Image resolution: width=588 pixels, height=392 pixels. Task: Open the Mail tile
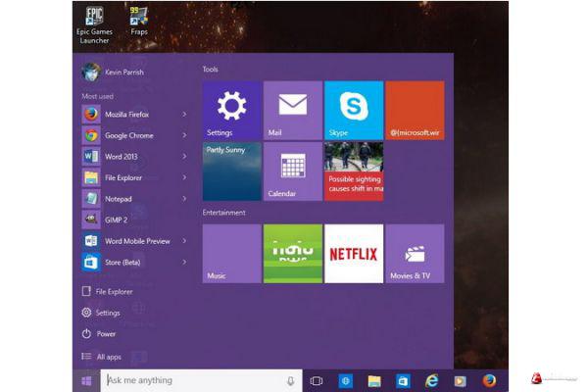(x=292, y=110)
